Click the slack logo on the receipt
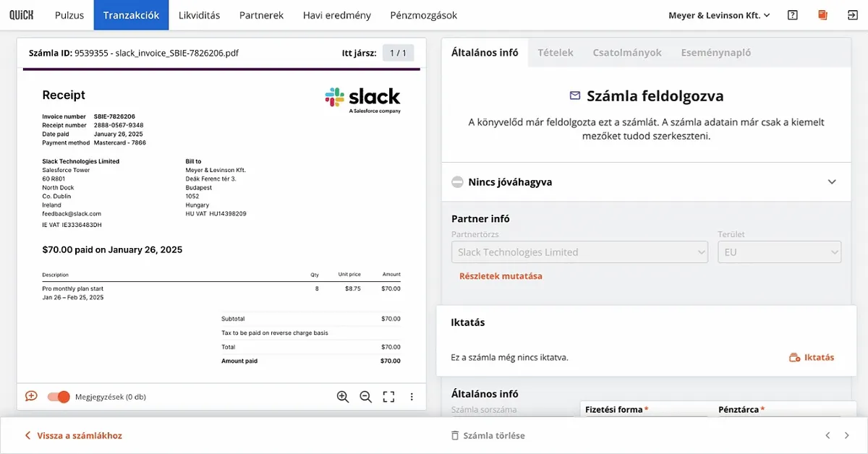This screenshot has height=454, width=868. click(x=363, y=99)
